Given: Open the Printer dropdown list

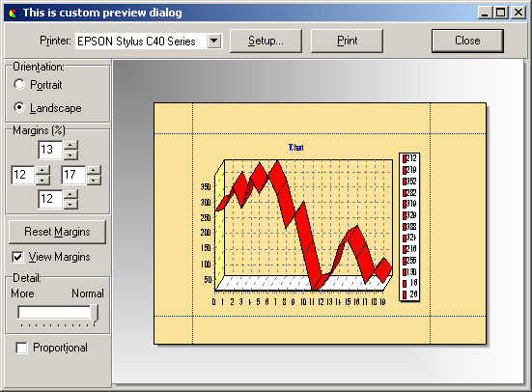Looking at the screenshot, I should click(x=213, y=42).
